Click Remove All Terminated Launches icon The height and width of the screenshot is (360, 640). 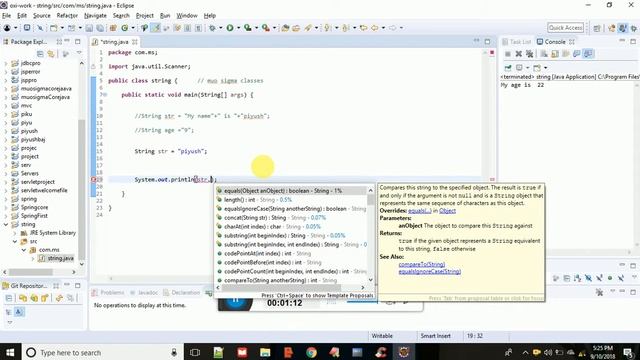(529, 54)
